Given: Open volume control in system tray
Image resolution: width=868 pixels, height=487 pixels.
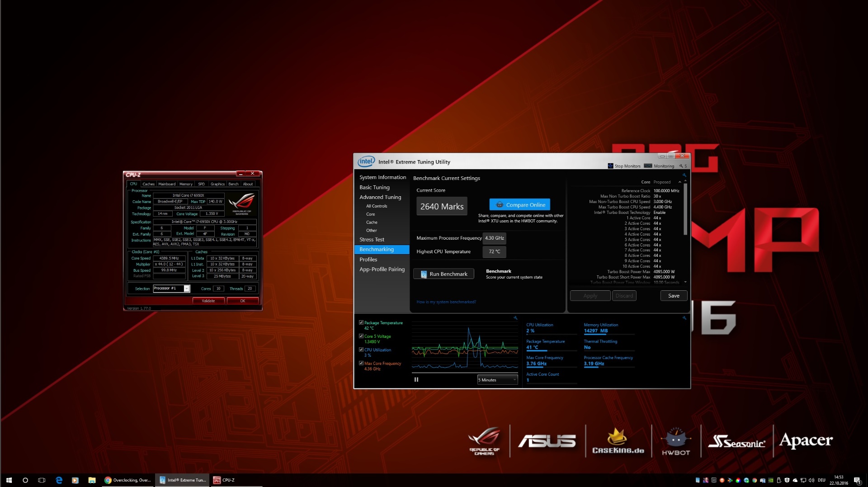Looking at the screenshot, I should tap(811, 480).
